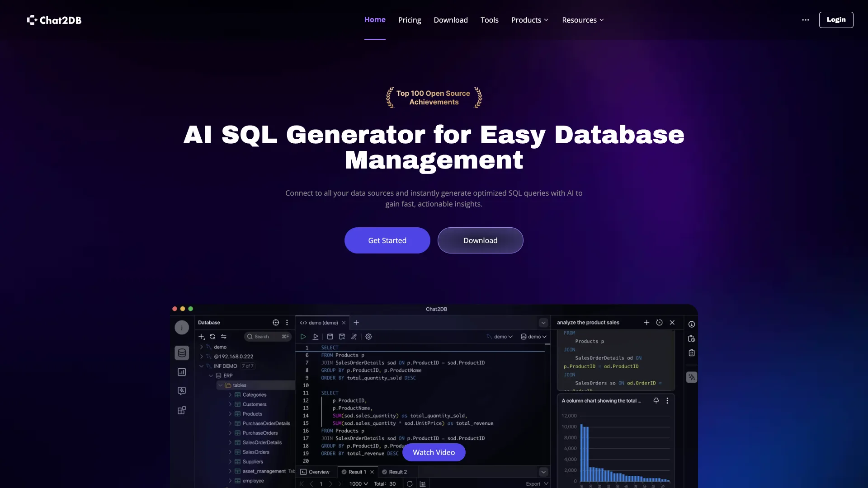Add a new editor tab with plus
The image size is (868, 488).
pos(356,323)
